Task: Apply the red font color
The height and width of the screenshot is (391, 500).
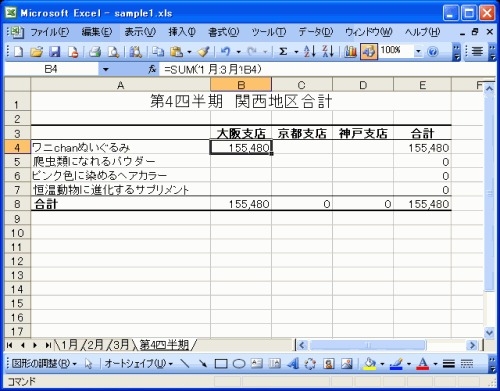Action: [x=423, y=363]
